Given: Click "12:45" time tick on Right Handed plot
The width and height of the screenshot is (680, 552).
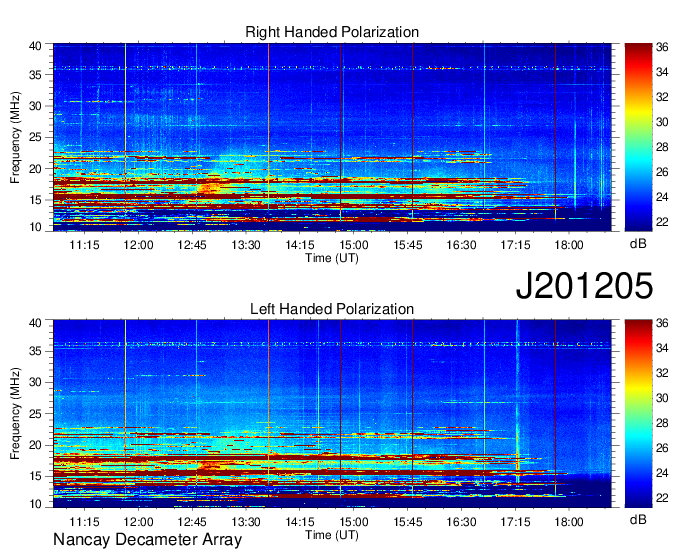Looking at the screenshot, I should 192,245.
